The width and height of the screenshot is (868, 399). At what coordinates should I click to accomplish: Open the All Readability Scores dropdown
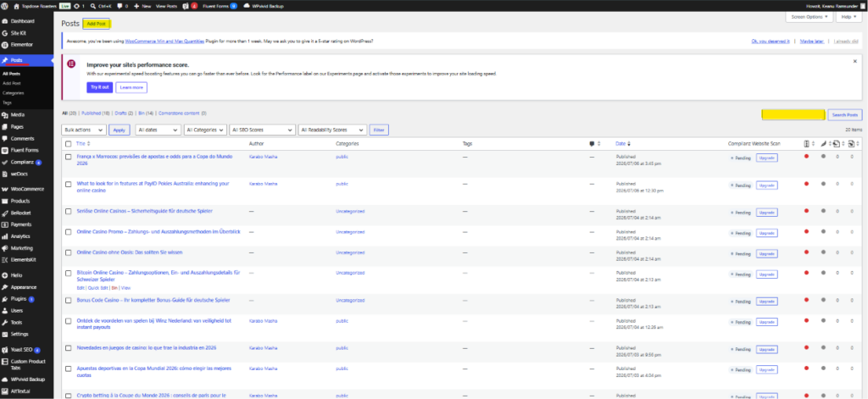332,130
